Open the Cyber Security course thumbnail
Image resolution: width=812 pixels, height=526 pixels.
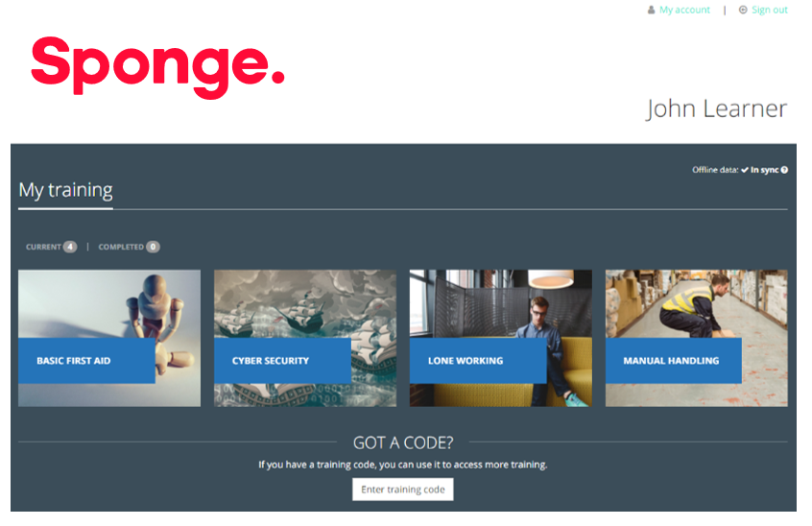[305, 338]
